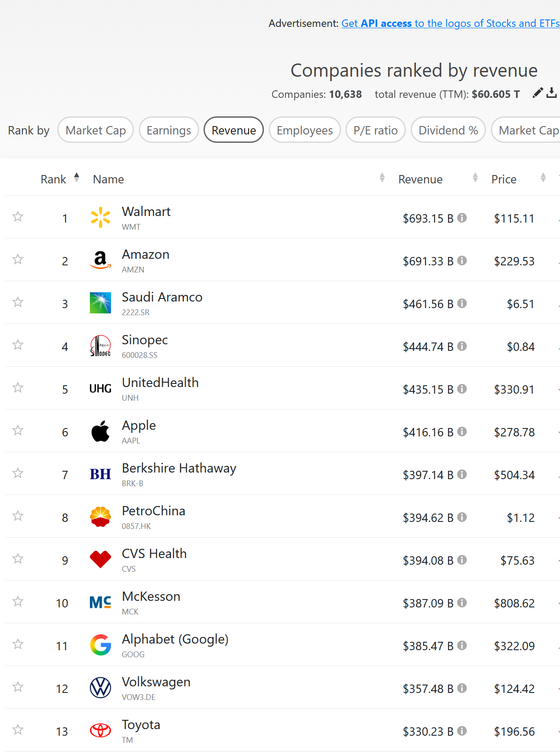Click the UHG UnitedHealth logo
This screenshot has height=752, width=560.
[x=100, y=388]
